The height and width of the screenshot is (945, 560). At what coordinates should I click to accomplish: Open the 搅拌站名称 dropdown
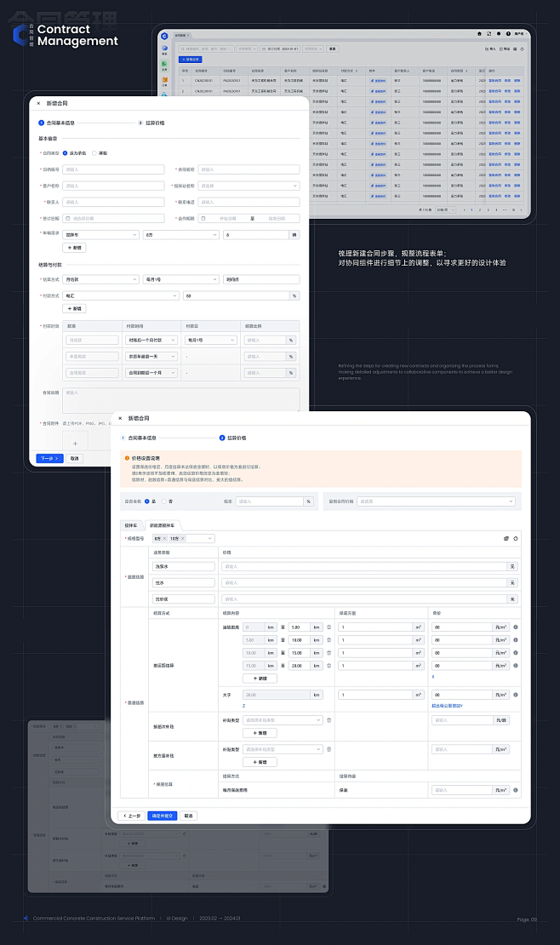click(x=249, y=186)
